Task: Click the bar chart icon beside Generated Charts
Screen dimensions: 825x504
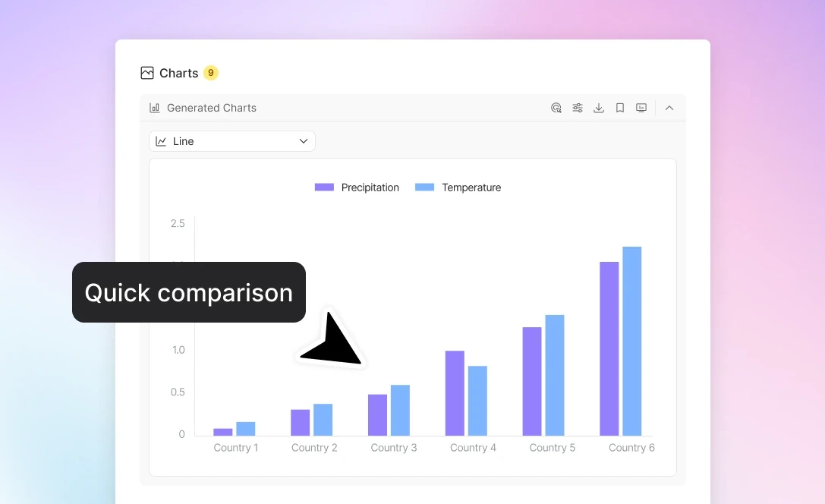Action: (155, 108)
